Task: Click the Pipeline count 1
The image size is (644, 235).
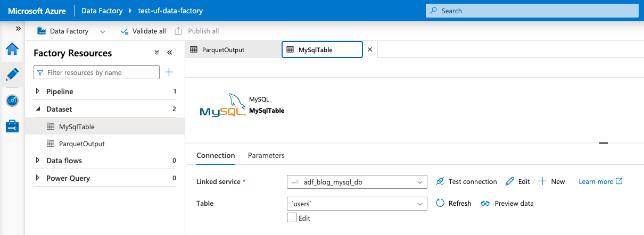Action: pyautogui.click(x=175, y=91)
